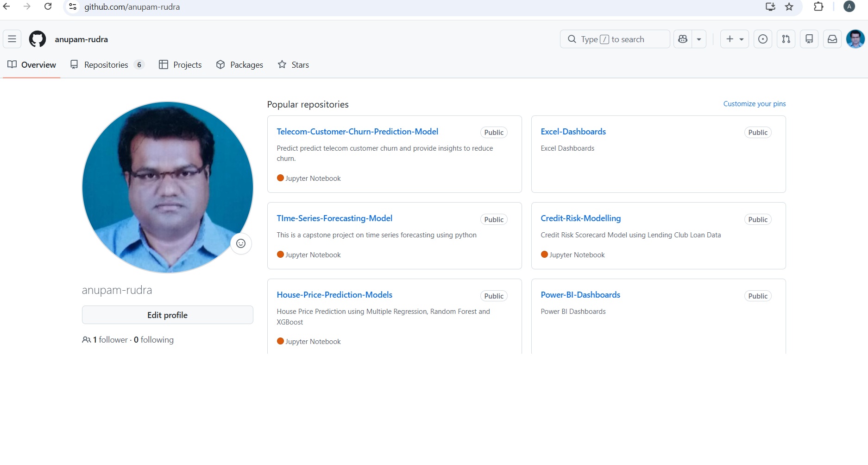
Task: Expand the Create new plus dropdown
Action: (x=735, y=39)
